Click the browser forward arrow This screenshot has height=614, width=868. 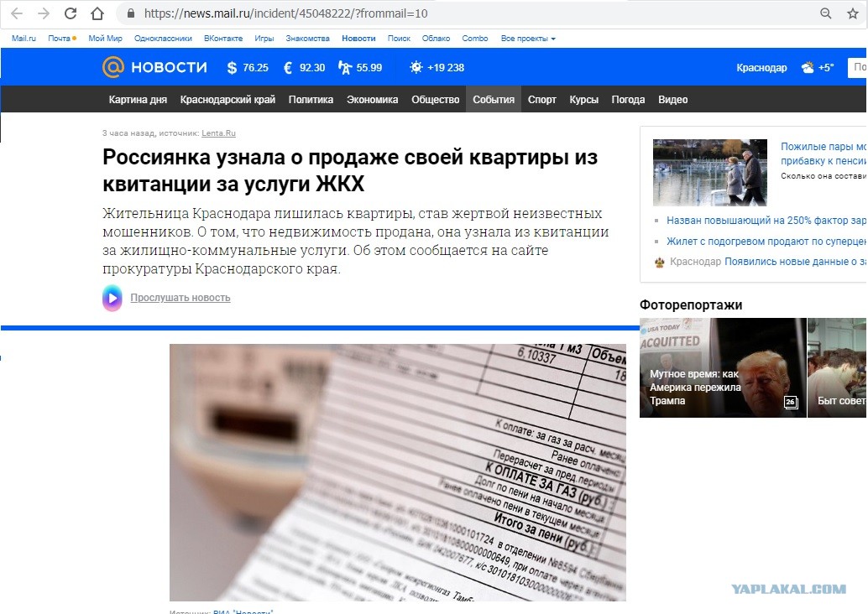tap(43, 13)
